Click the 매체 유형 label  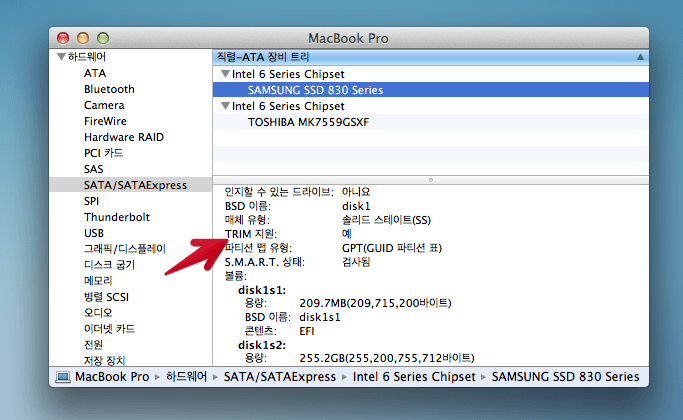pyautogui.click(x=247, y=220)
